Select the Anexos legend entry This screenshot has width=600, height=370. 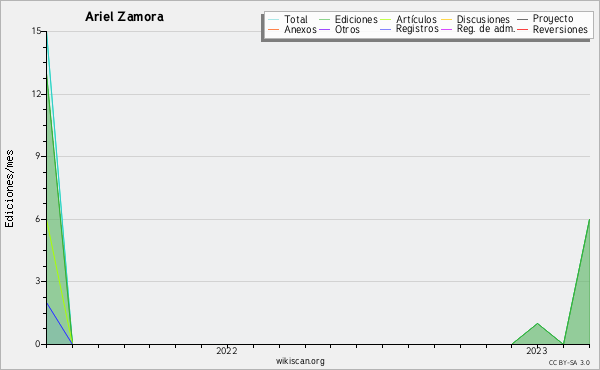click(x=300, y=29)
